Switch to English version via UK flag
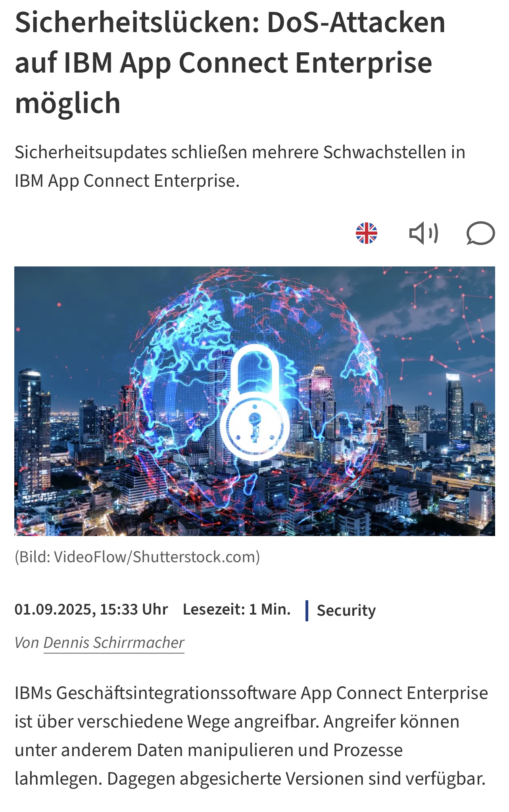The image size is (509, 812). (x=366, y=233)
